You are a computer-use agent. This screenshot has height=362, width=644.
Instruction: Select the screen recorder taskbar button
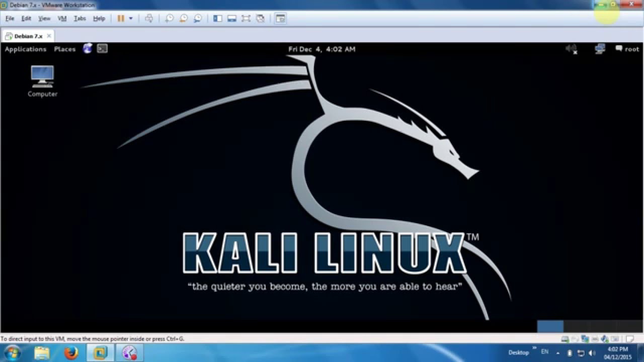130,353
